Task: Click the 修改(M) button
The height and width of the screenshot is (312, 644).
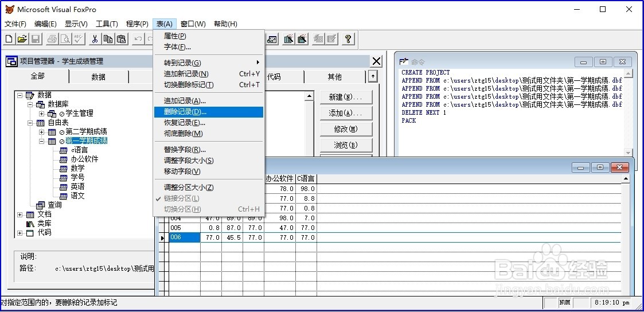Action: pyautogui.click(x=346, y=129)
